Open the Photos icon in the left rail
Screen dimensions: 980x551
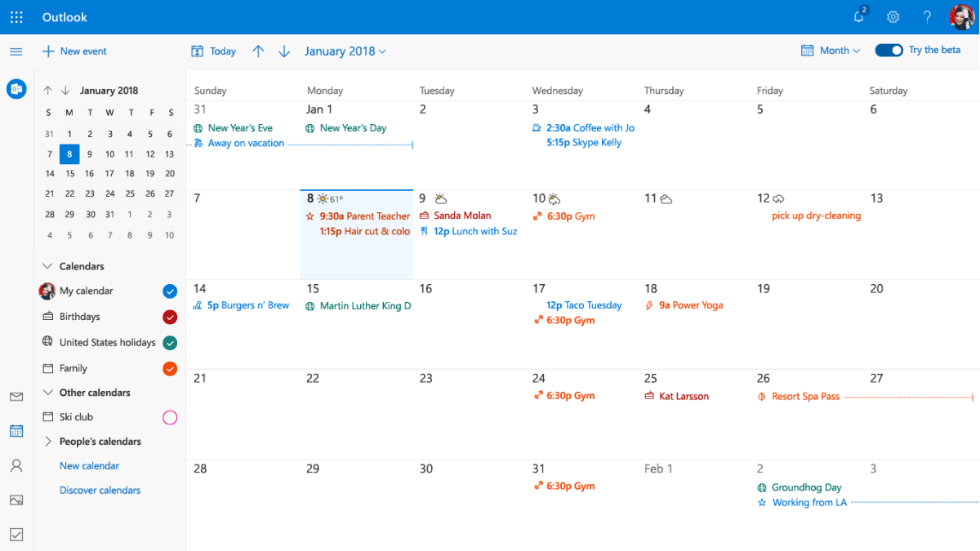click(x=16, y=500)
